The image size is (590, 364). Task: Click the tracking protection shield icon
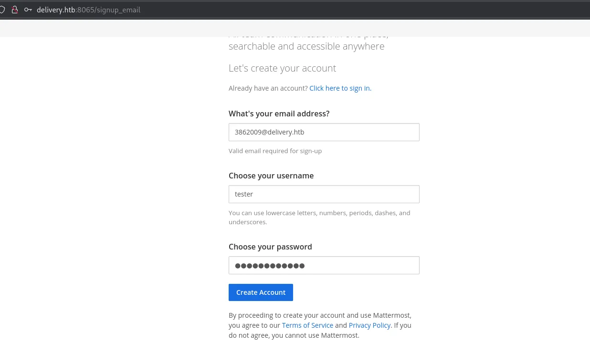[2, 10]
